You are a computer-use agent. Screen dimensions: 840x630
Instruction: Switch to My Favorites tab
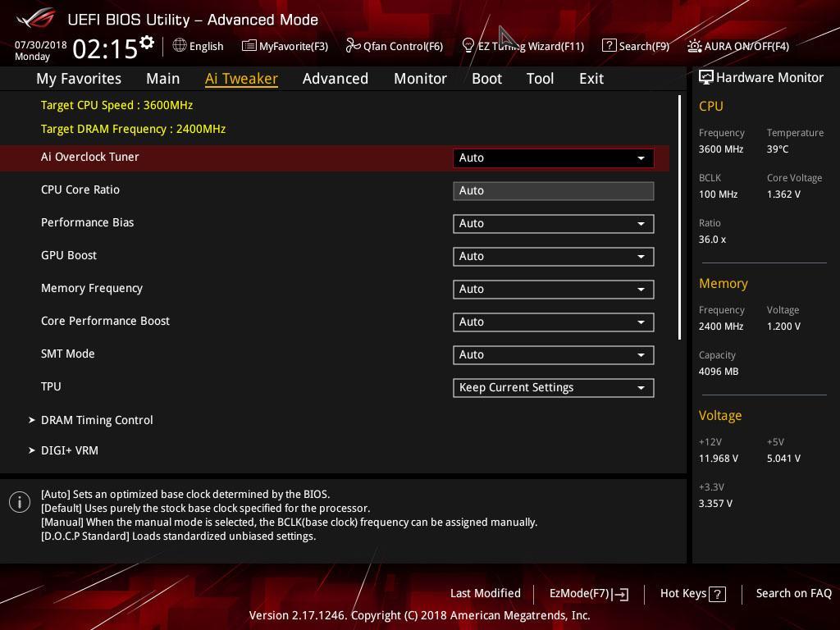click(79, 79)
